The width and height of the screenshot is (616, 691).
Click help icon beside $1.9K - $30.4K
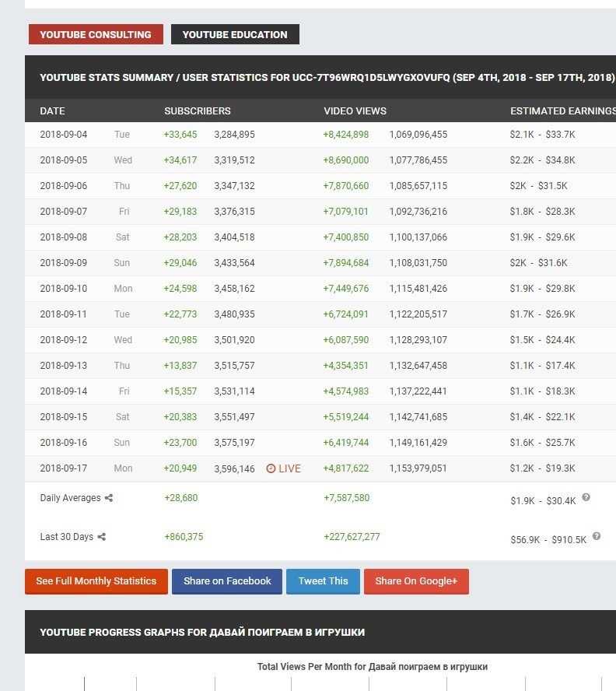[586, 497]
